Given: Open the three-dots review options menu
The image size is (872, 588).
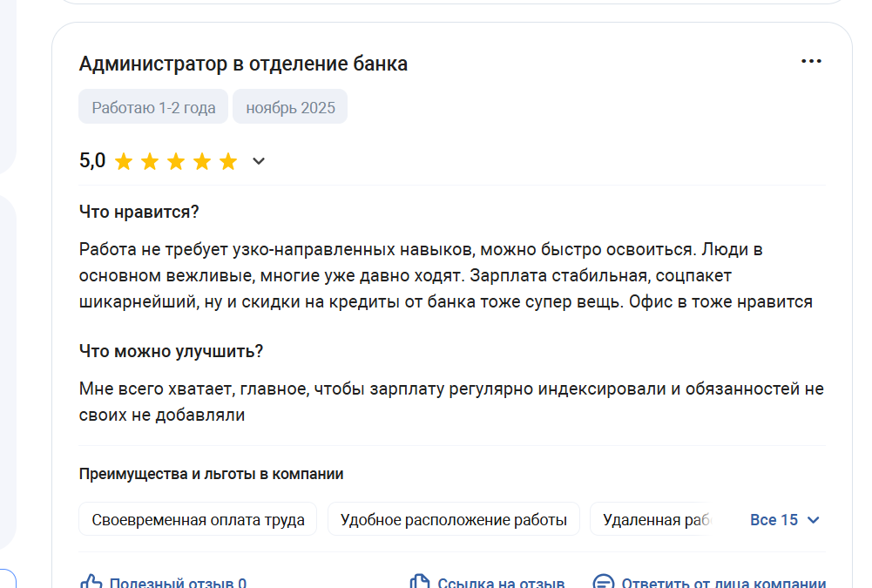Looking at the screenshot, I should (811, 61).
